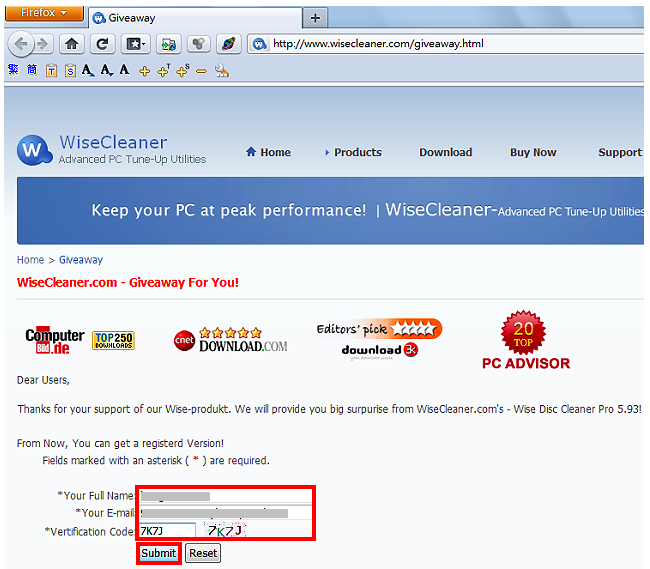The width and height of the screenshot is (650, 569).
Task: Click the plain black A font icon
Action: [x=124, y=70]
